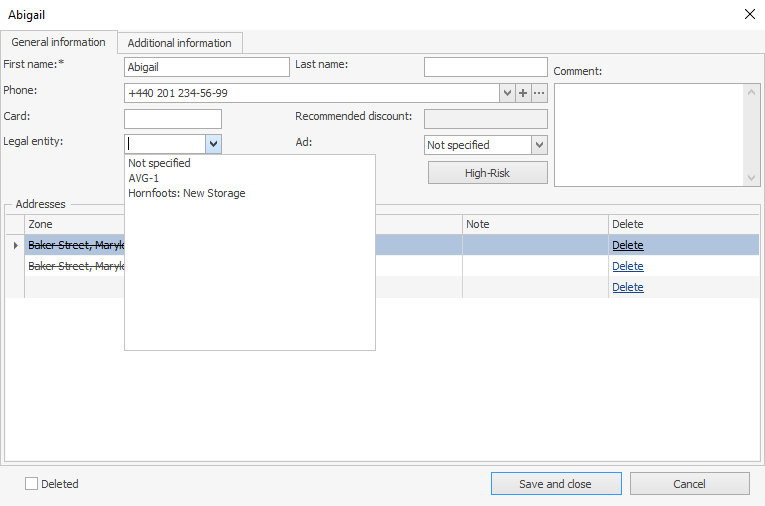765x506 pixels.
Task: Toggle the Deleted checkbox
Action: pos(32,484)
